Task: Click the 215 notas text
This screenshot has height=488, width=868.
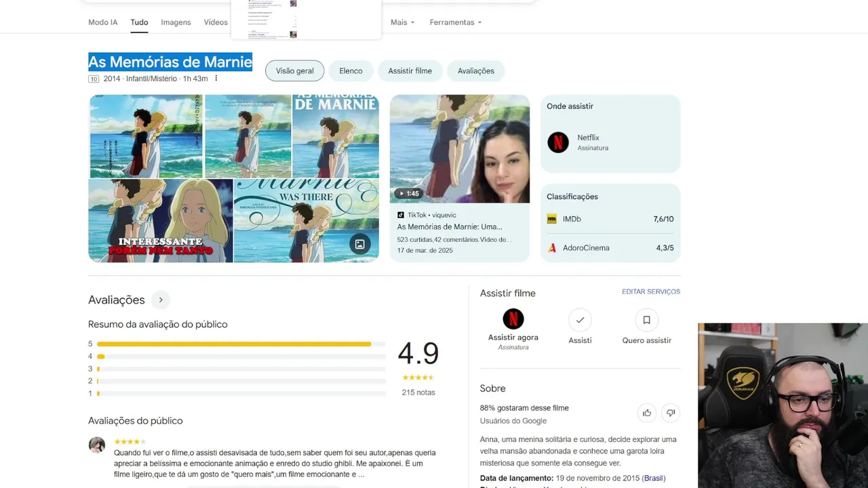Action: pos(418,392)
